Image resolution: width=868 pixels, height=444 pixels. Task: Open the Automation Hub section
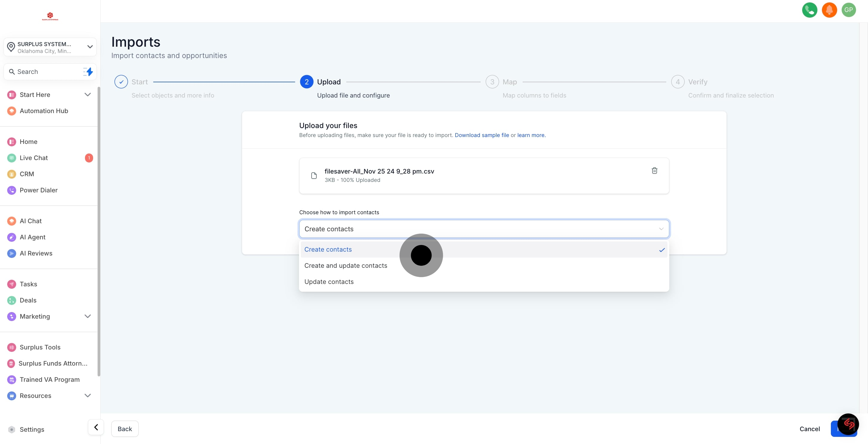tap(43, 110)
